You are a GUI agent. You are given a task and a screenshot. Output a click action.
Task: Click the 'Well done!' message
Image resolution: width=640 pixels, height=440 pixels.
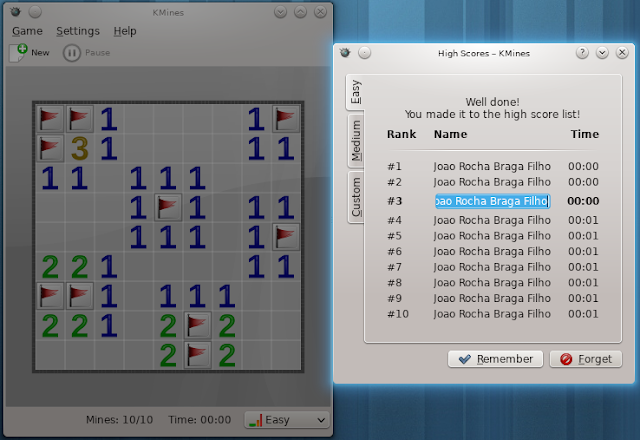click(493, 102)
